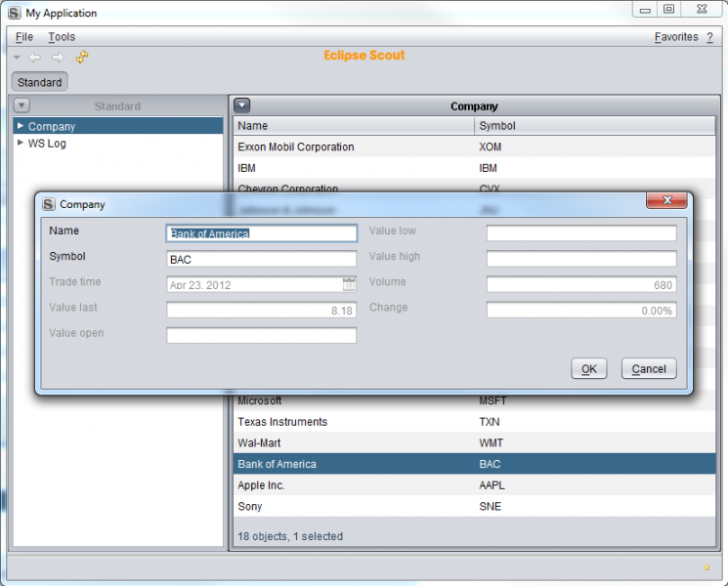Expand the WS Log tree node
Screen dimensions: 728x586
21,143
